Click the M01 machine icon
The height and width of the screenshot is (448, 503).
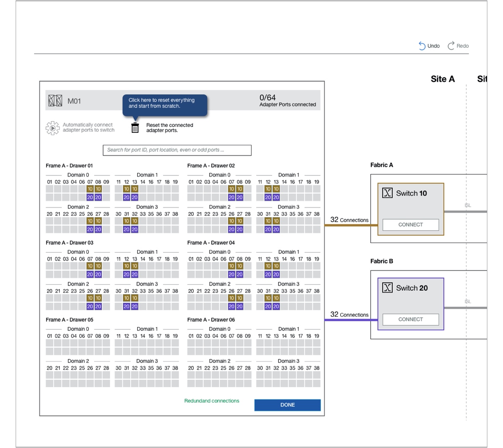(x=55, y=101)
